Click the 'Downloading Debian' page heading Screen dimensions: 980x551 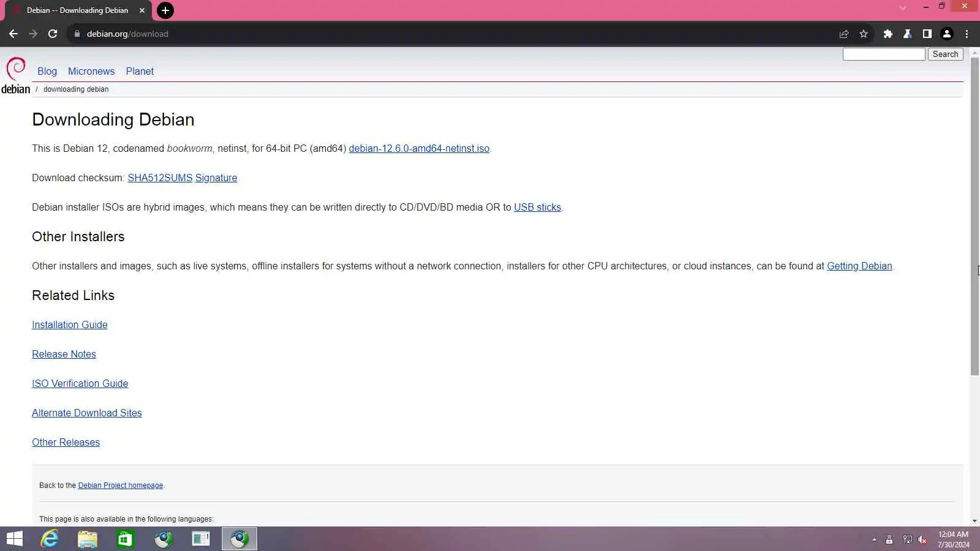pyautogui.click(x=113, y=119)
